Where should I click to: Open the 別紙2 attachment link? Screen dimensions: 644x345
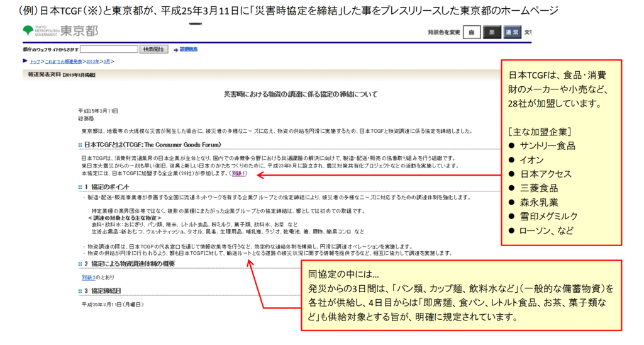[x=88, y=278]
